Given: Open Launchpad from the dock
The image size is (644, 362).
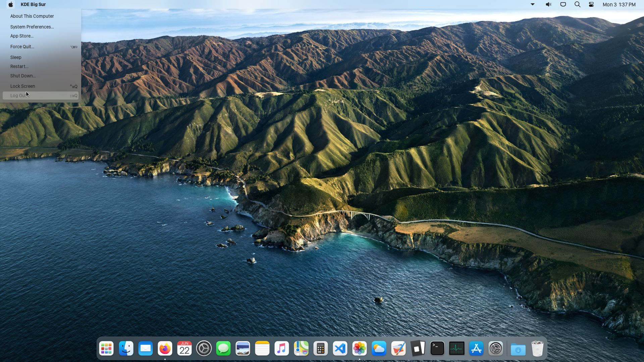Looking at the screenshot, I should (x=106, y=348).
